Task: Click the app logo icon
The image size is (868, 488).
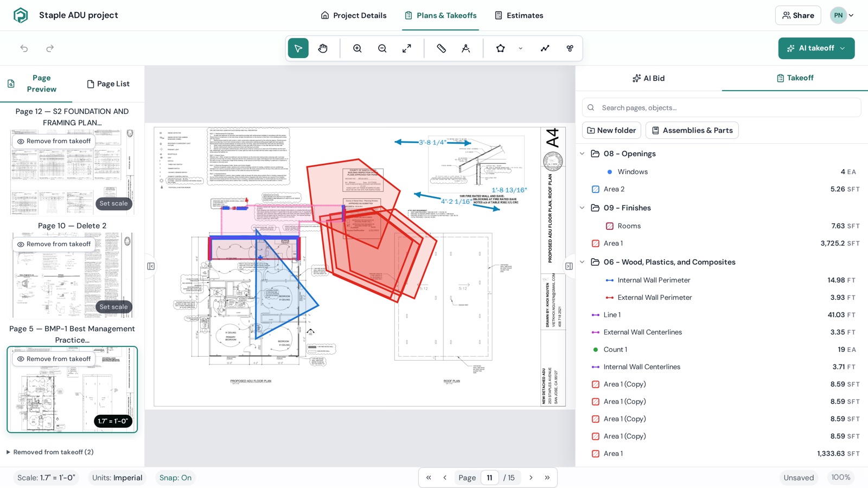Action: (21, 15)
